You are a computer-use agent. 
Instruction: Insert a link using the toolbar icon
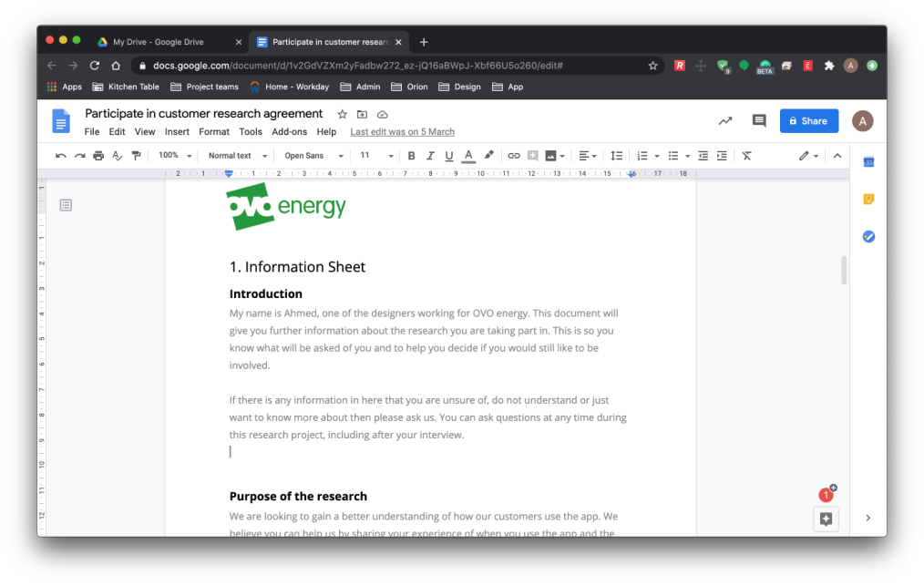click(513, 155)
